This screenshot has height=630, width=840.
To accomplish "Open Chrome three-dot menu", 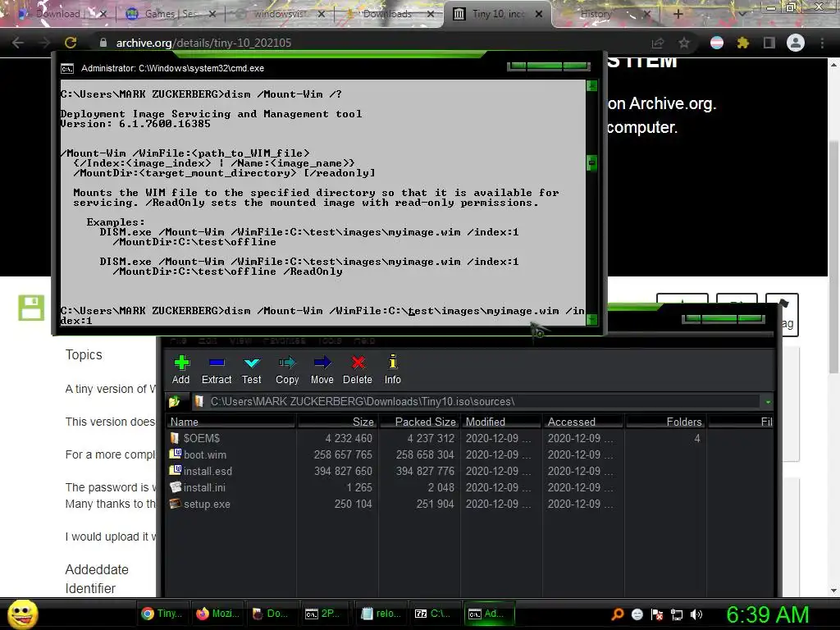I will [822, 43].
